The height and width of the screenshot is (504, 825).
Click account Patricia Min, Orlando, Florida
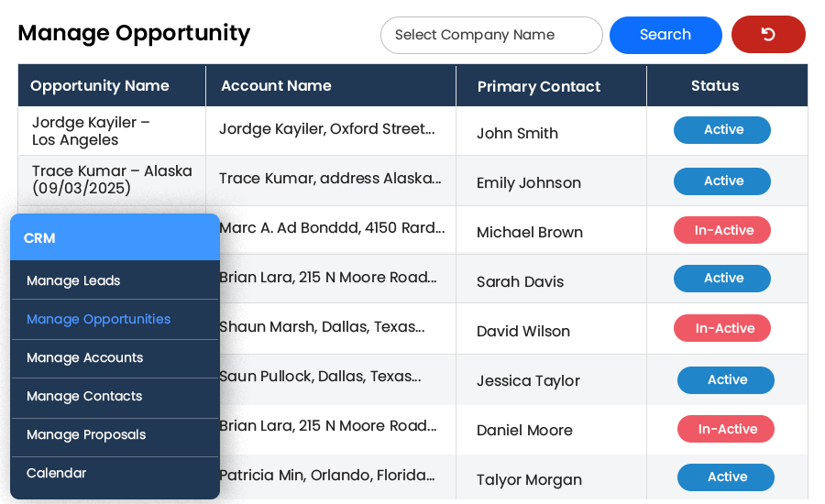tap(327, 476)
